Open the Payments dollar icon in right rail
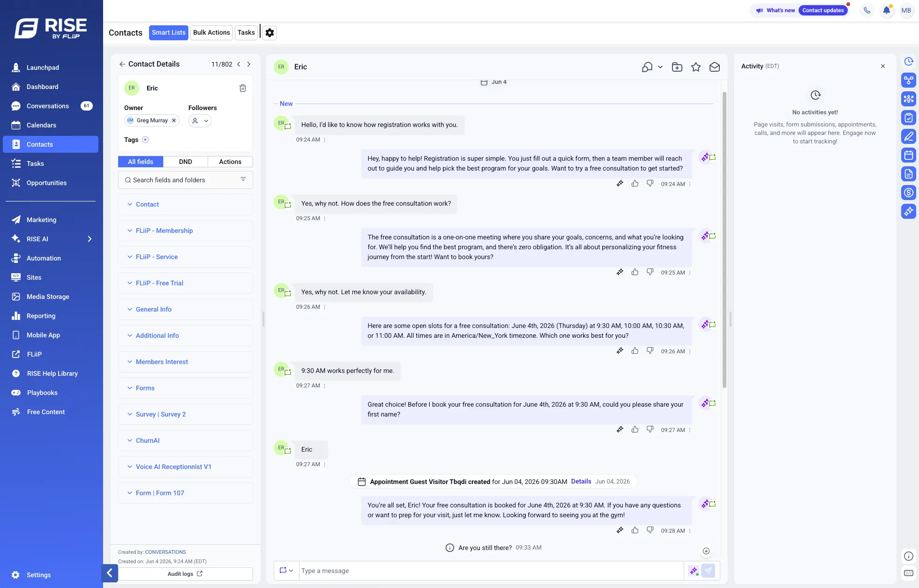The width and height of the screenshot is (919, 588). pyautogui.click(x=909, y=193)
